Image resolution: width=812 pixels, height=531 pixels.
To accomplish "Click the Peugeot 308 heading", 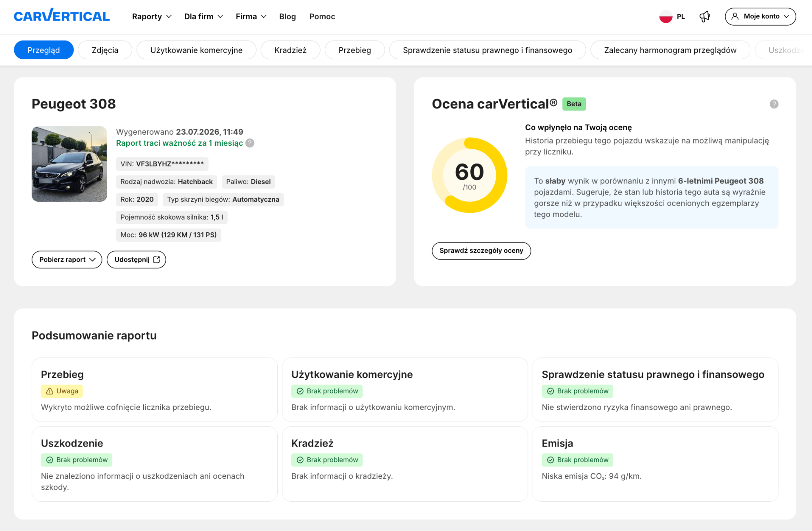I will [74, 104].
